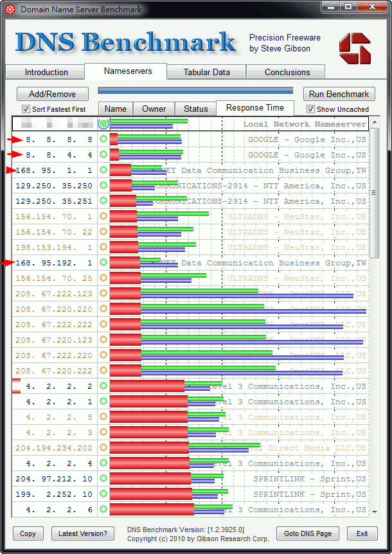Click the Latest Version? button
Viewport: 392px width, 554px height.
coord(83,533)
